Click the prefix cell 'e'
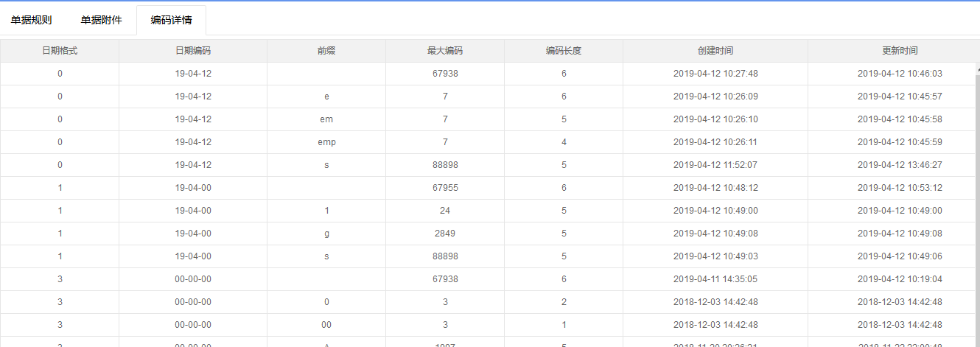 326,97
